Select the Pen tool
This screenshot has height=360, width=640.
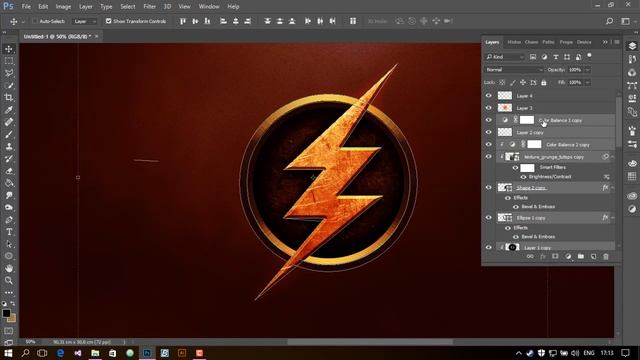9,220
